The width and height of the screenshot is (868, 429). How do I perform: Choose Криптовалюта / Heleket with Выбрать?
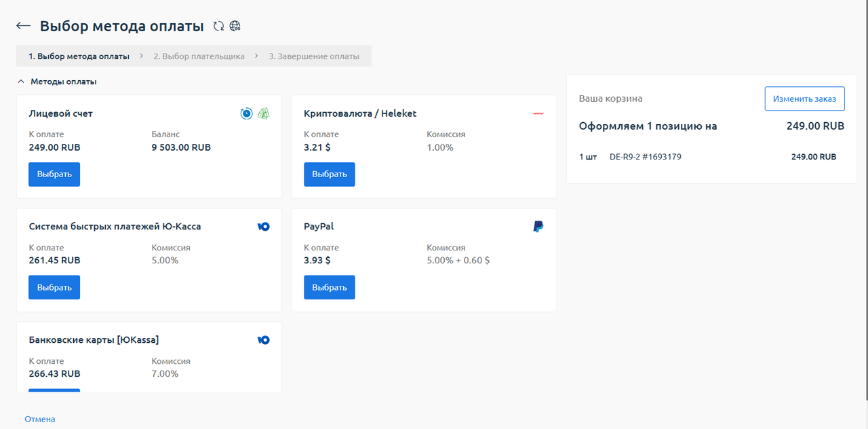[x=330, y=174]
